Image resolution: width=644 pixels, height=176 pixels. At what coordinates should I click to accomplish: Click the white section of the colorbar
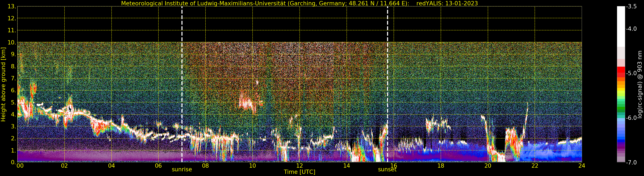point(621,26)
